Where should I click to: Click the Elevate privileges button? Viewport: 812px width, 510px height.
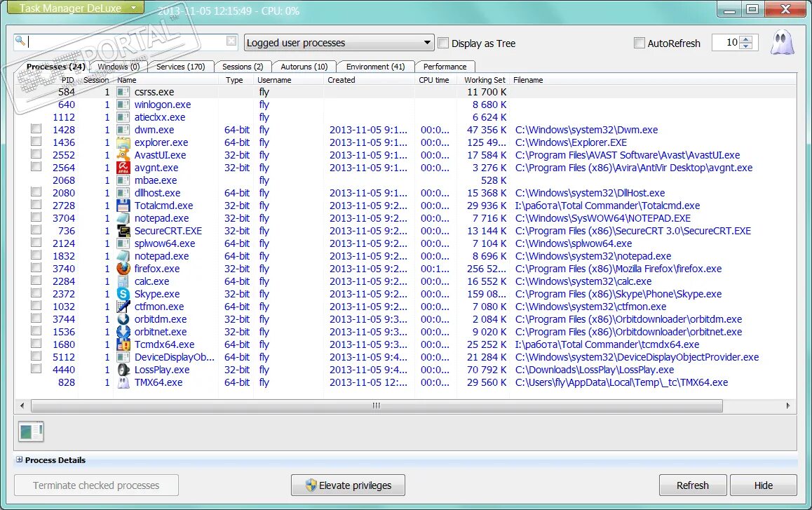(348, 485)
